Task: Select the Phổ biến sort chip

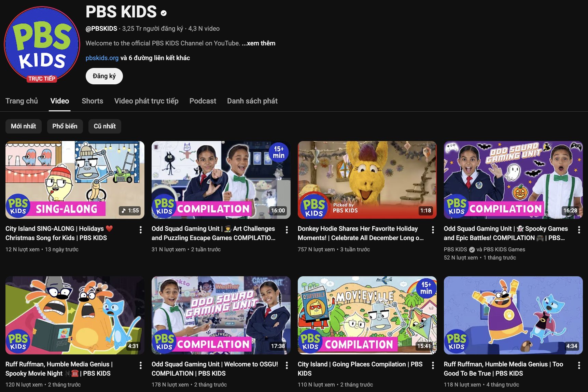Action: [x=65, y=126]
